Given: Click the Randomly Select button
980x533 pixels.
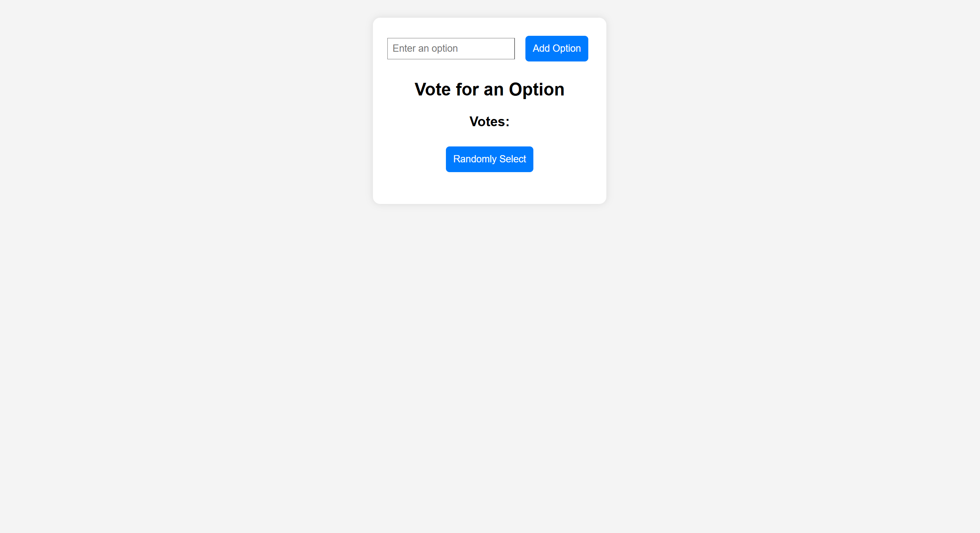Looking at the screenshot, I should click(489, 159).
